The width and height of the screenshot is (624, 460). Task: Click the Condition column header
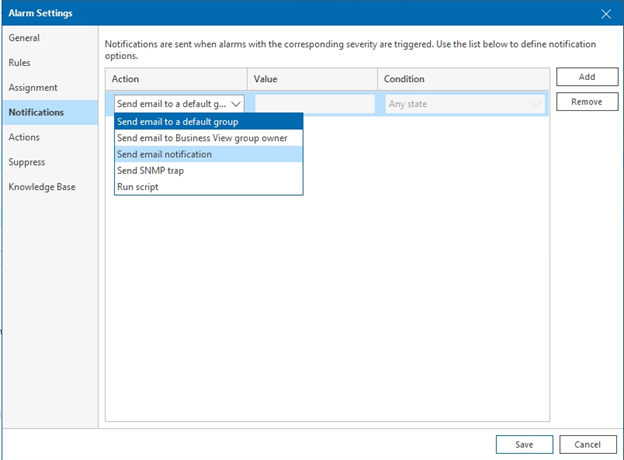pos(463,79)
